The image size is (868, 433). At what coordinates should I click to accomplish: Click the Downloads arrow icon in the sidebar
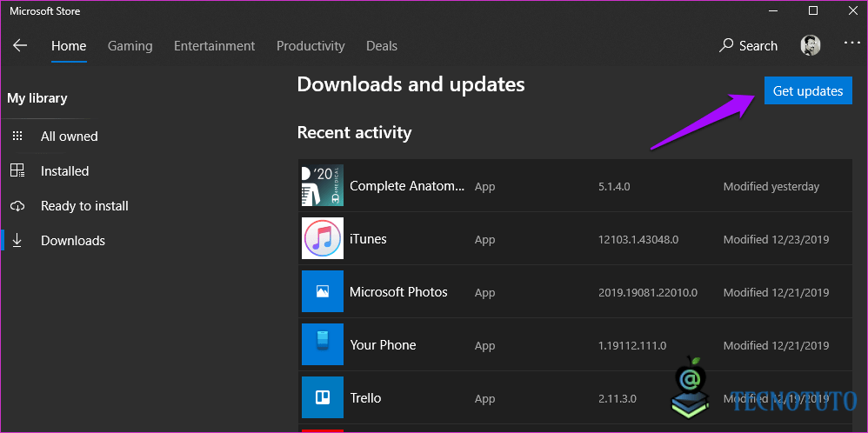click(x=17, y=241)
